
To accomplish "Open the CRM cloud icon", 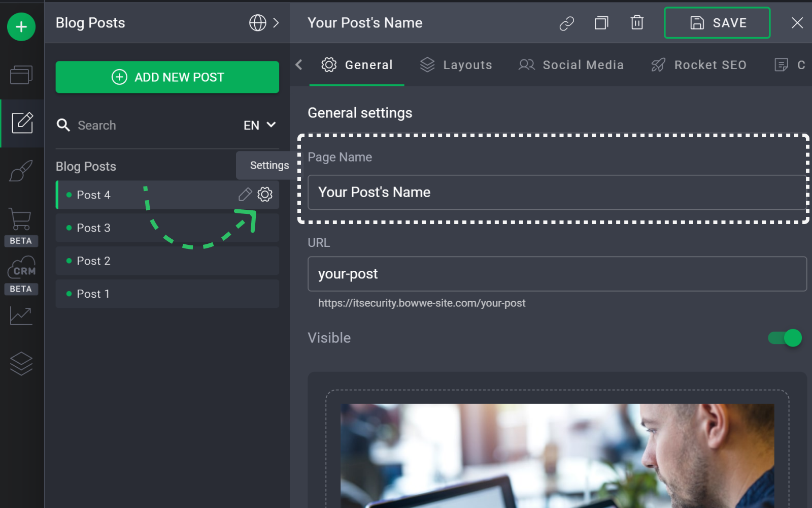I will coord(21,268).
